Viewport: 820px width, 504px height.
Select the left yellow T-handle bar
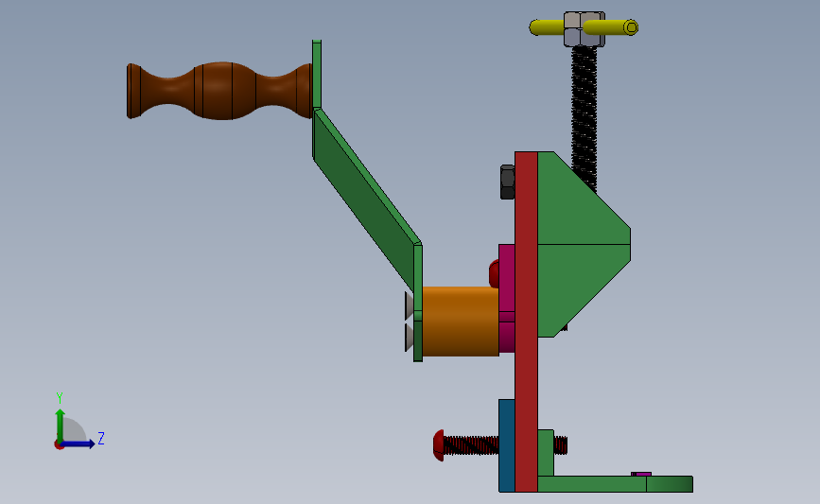pos(547,27)
